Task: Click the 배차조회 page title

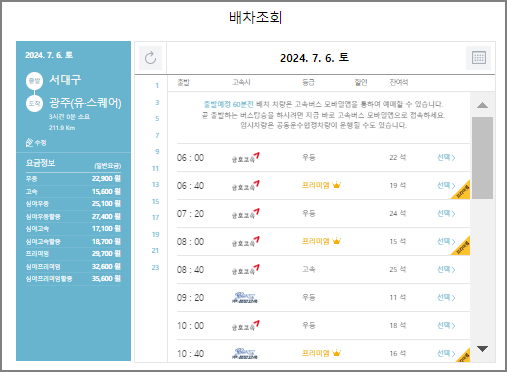Action: (256, 17)
